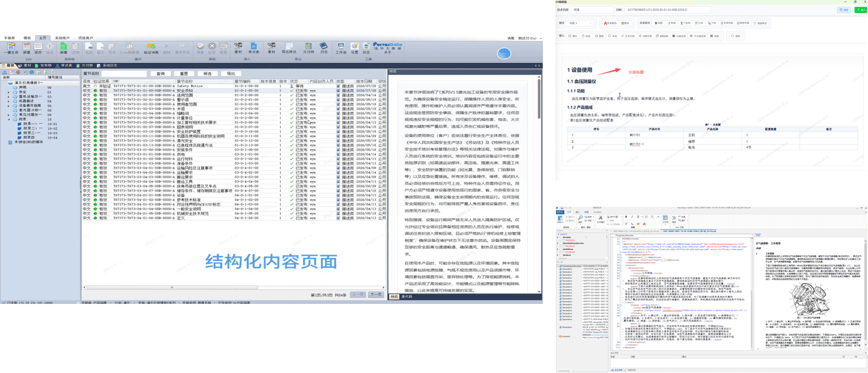Click 交叉引用 insert icon in DM editor
The height and width of the screenshot is (373, 868).
(x=628, y=36)
